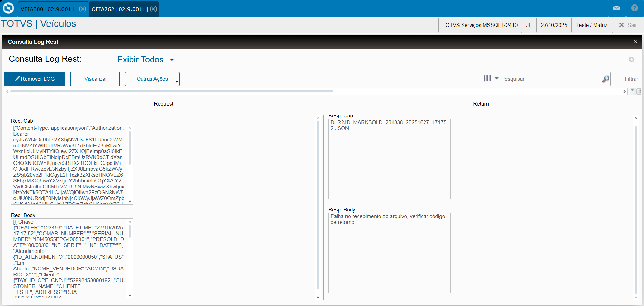Viewport: 644px width, 306px height.
Task: Open the settings gear icon
Action: point(632,60)
